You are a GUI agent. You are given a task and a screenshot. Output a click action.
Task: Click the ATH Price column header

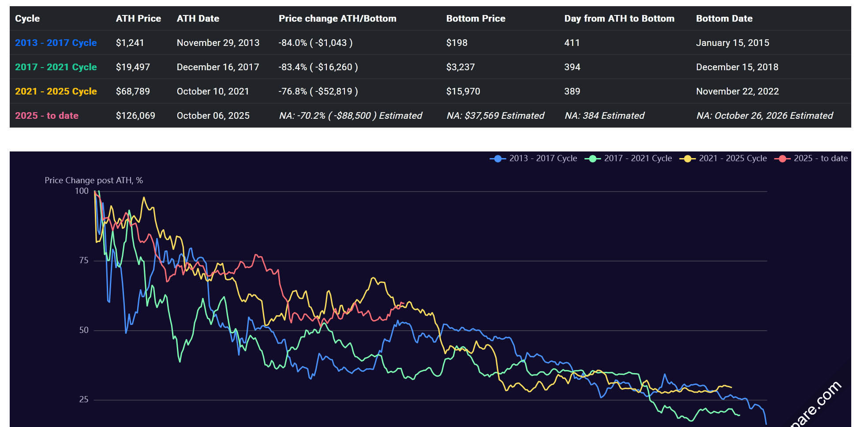point(138,19)
